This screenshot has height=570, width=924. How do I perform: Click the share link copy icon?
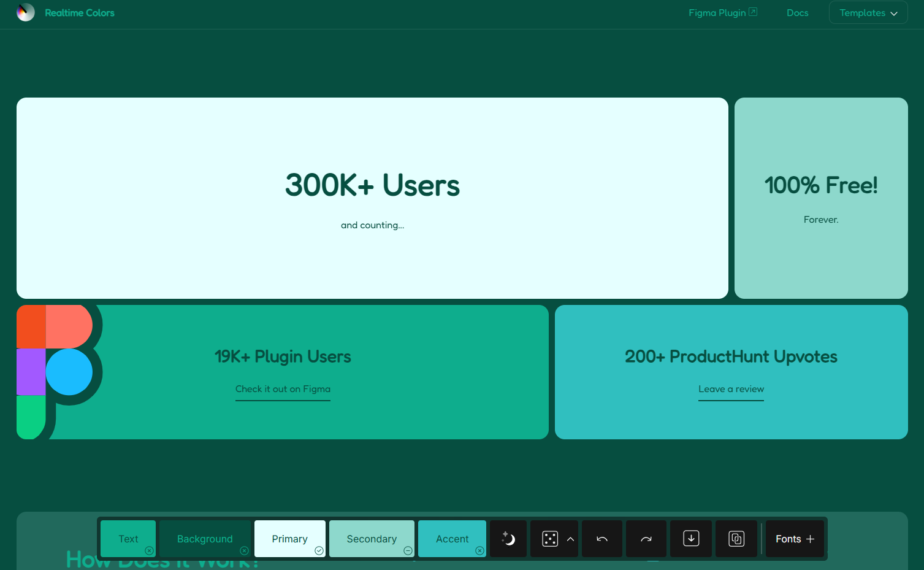(736, 539)
